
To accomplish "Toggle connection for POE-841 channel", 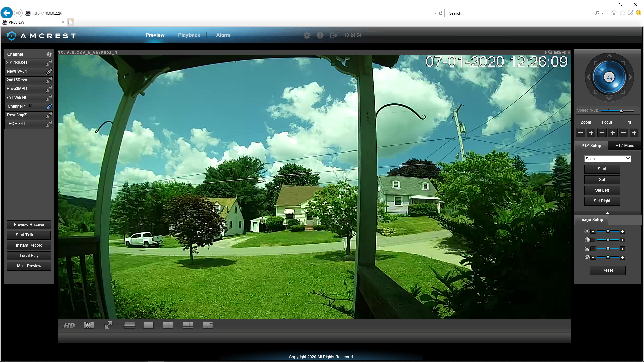I will tap(49, 124).
